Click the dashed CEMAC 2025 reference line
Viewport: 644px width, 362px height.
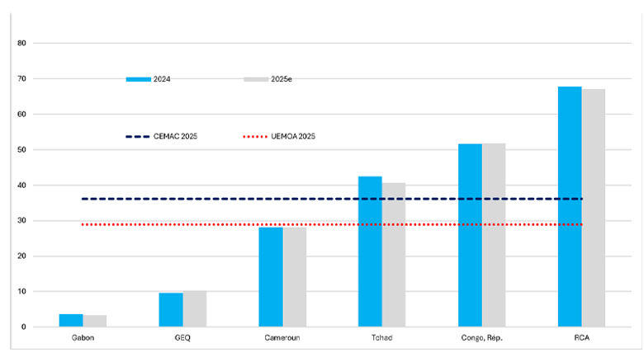point(332,199)
